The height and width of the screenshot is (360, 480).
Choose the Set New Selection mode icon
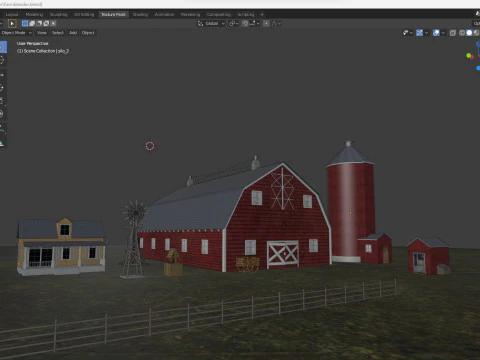pyautogui.click(x=25, y=23)
